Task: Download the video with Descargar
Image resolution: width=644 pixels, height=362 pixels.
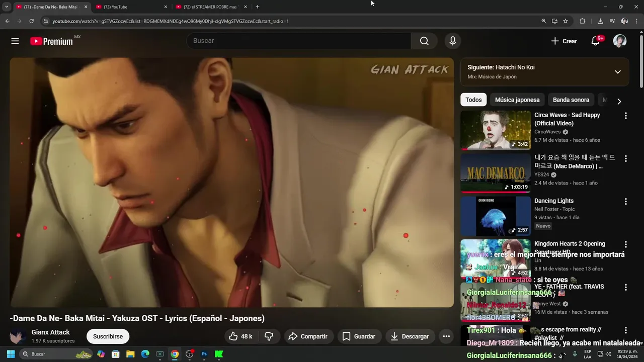Action: click(x=410, y=336)
